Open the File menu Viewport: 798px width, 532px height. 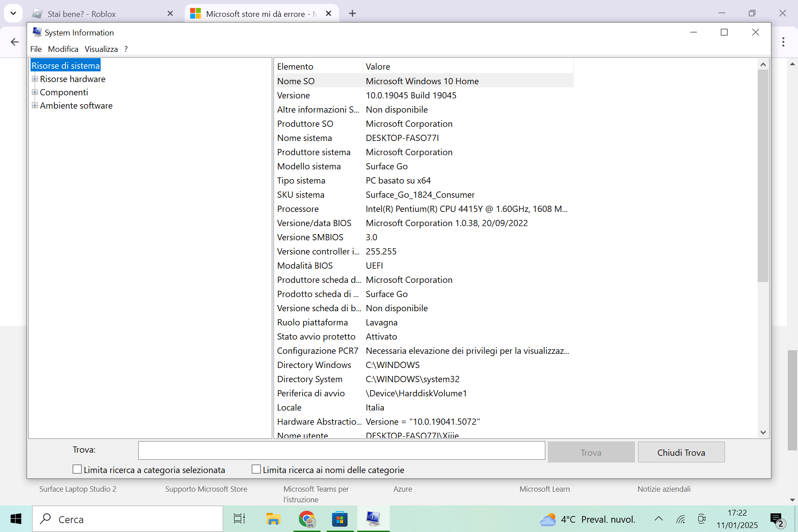point(36,49)
